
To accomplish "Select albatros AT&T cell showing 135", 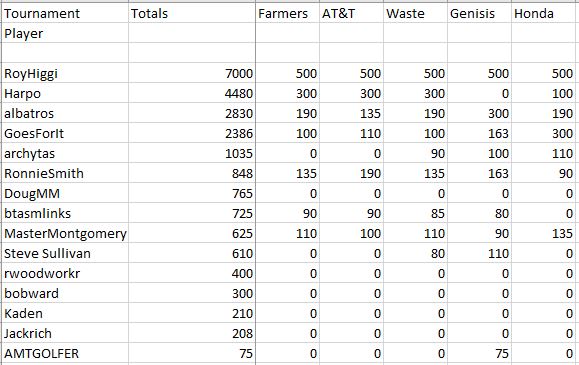I will coord(351,113).
